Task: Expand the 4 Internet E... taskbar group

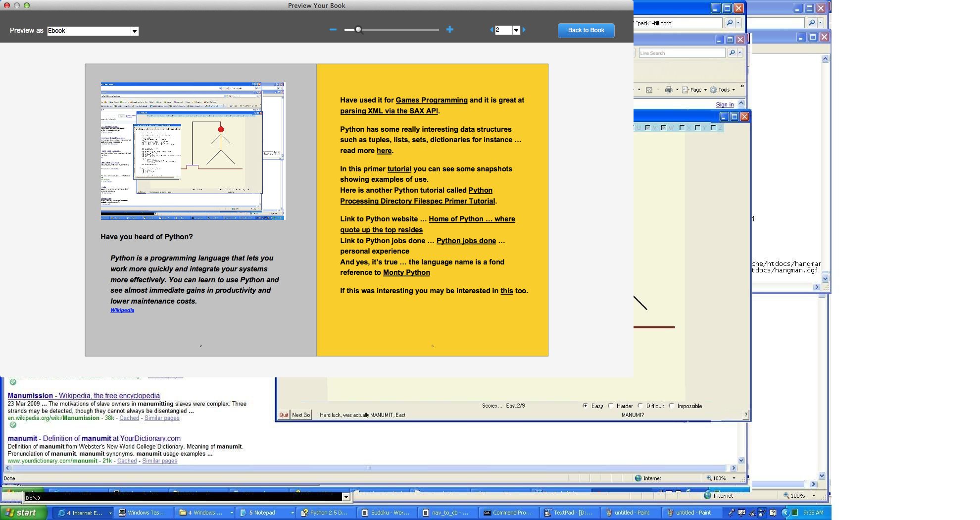Action: point(110,513)
